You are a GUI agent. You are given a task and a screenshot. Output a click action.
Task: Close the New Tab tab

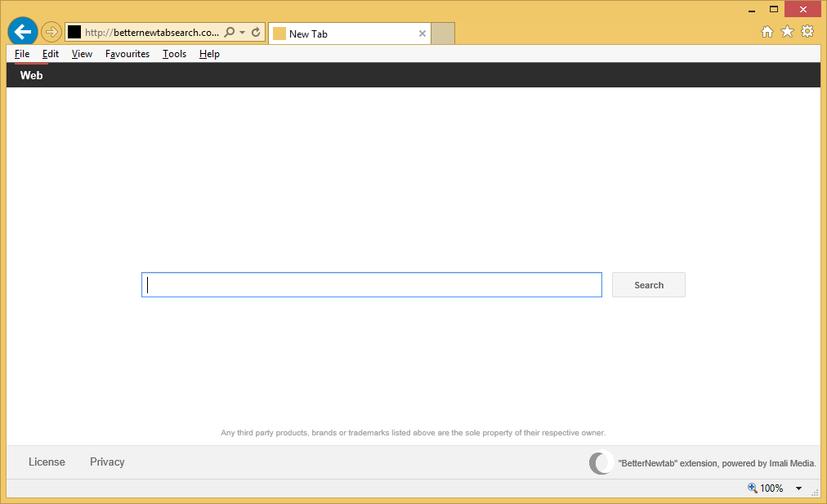pos(422,33)
